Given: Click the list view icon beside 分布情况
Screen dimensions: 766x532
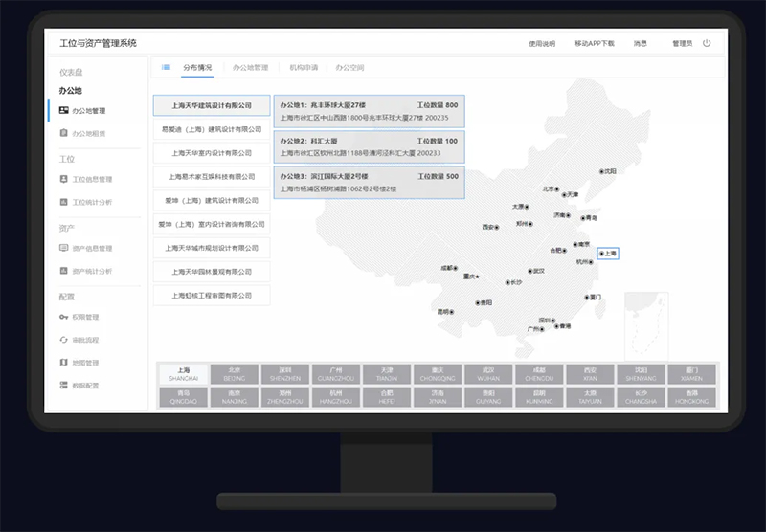Looking at the screenshot, I should pyautogui.click(x=166, y=67).
